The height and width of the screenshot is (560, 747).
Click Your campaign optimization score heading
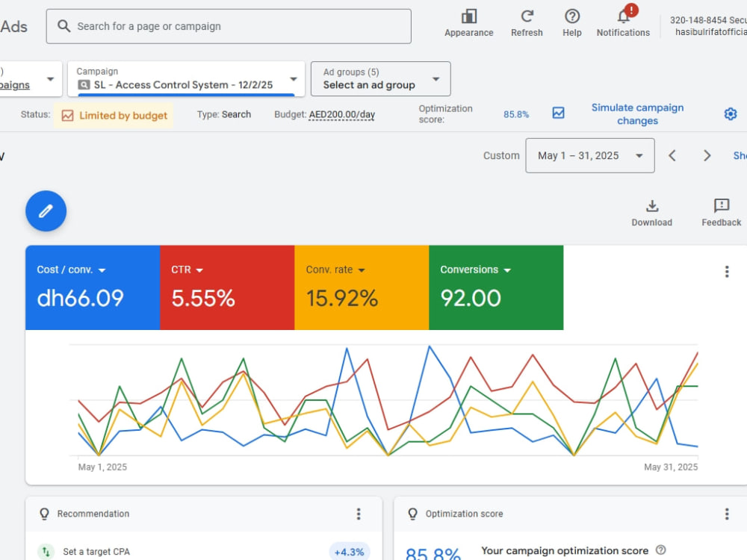pos(565,550)
